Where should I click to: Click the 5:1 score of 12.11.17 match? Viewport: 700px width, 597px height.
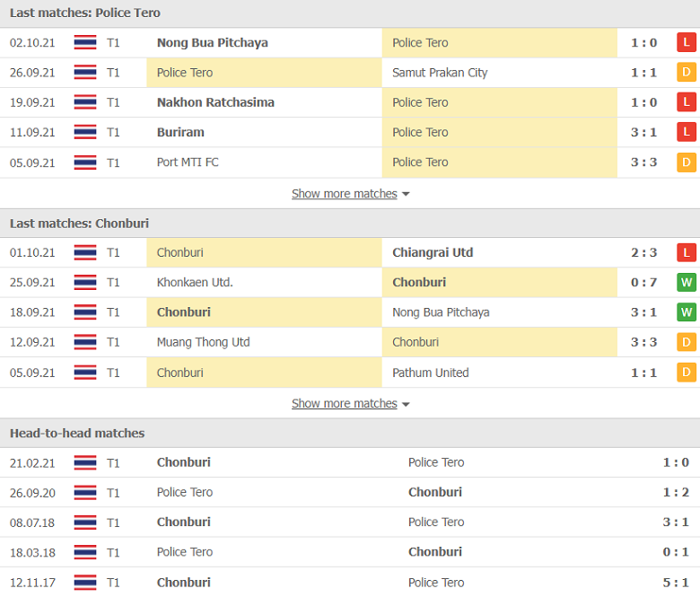tap(676, 583)
